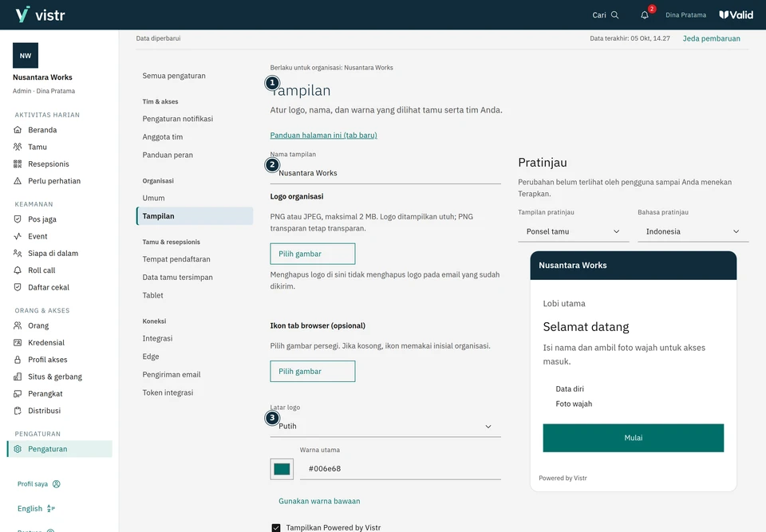The height and width of the screenshot is (532, 766).
Task: Click the search magnifier icon beside Cari
Action: pos(615,15)
